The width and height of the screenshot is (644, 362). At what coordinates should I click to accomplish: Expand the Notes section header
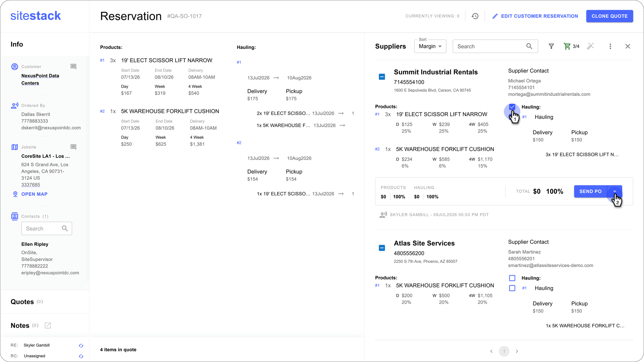20,325
